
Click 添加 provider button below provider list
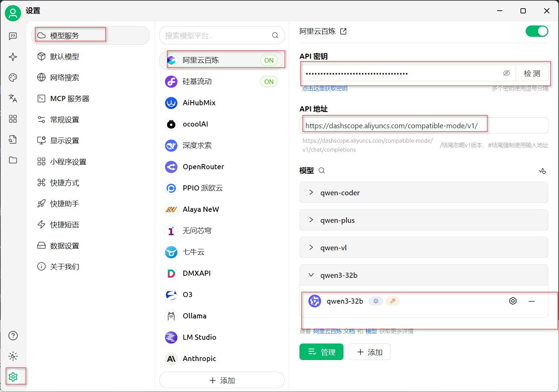click(x=222, y=380)
